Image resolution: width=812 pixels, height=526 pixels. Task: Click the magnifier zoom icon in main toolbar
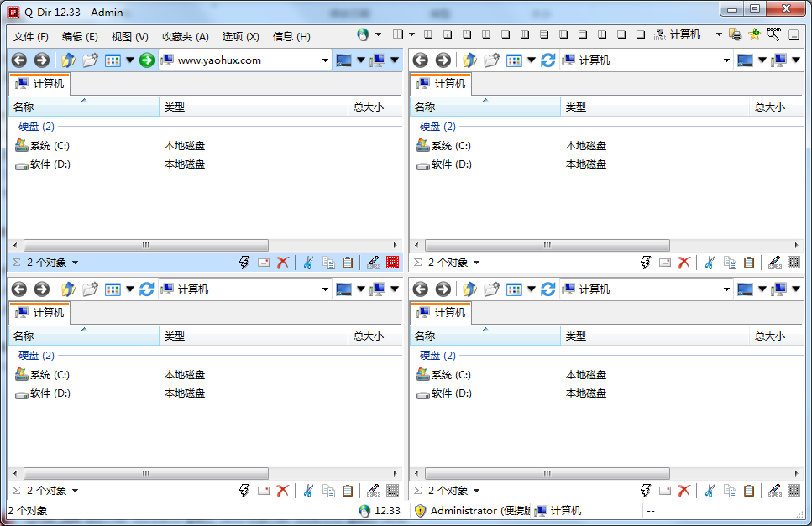click(773, 35)
